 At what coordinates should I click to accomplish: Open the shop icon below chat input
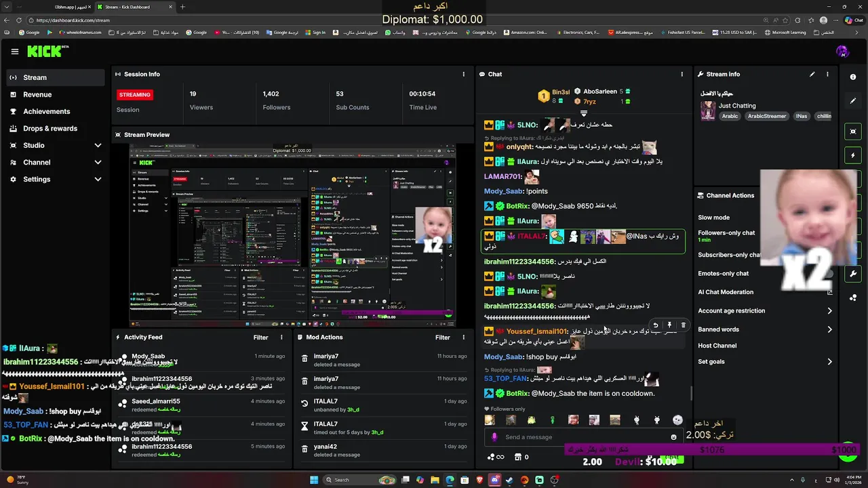(519, 457)
